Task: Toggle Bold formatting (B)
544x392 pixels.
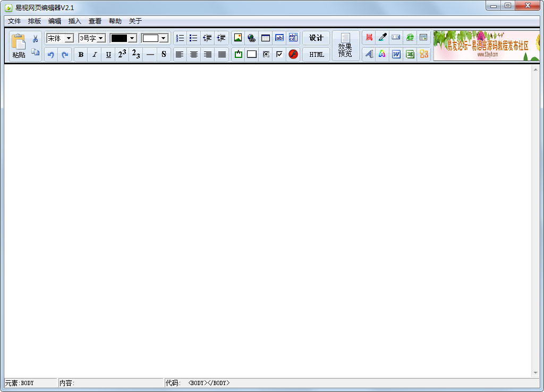Action: click(81, 55)
